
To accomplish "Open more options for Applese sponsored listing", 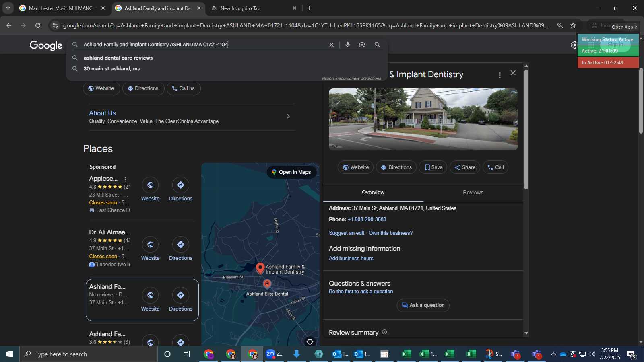I will point(125,179).
